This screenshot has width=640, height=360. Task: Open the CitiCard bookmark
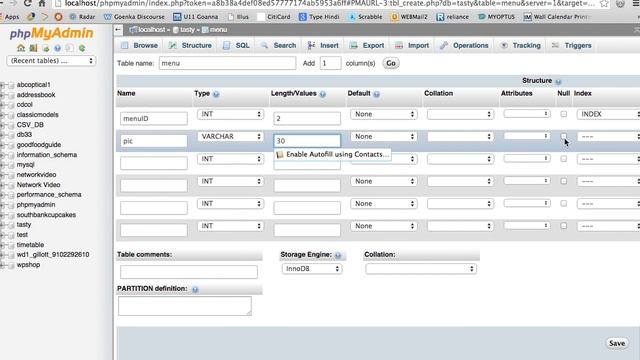(x=274, y=17)
